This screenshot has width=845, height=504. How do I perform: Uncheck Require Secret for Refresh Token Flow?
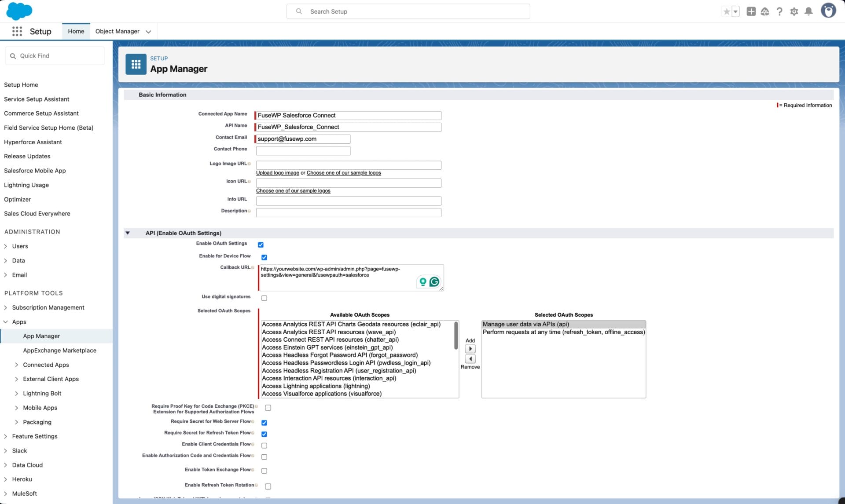point(264,434)
